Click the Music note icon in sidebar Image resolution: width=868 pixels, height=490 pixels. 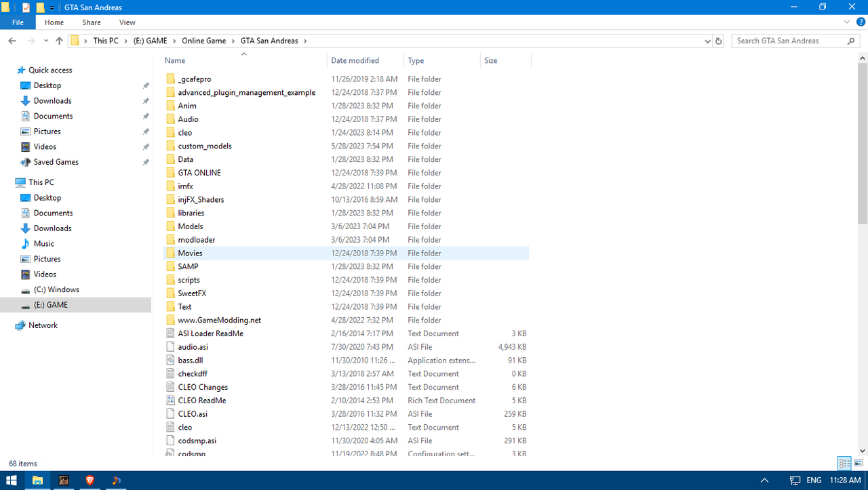26,243
